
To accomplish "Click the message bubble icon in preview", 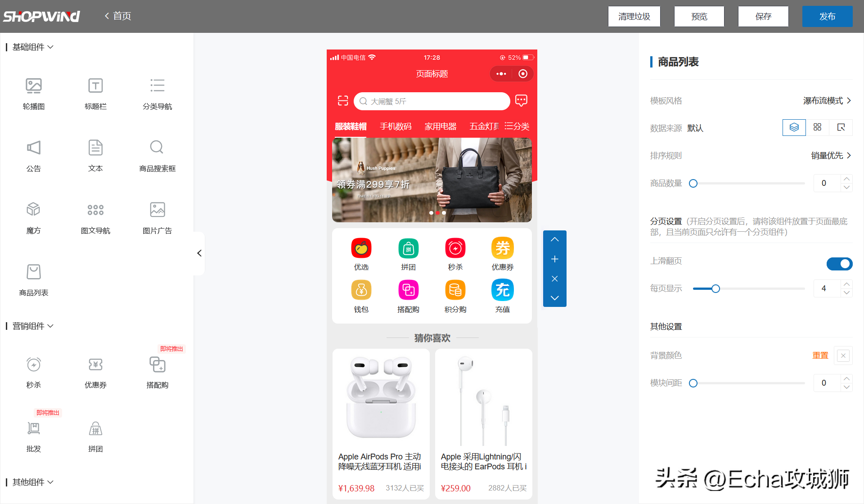I will click(521, 101).
